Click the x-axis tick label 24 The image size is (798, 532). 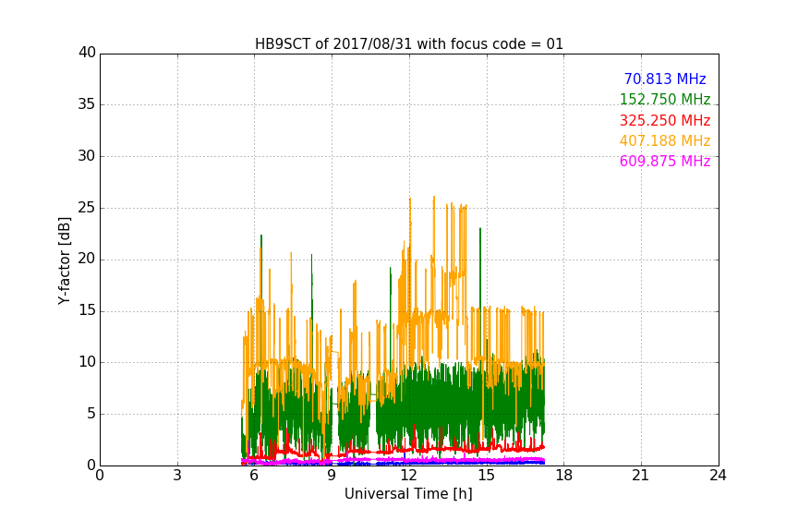point(718,476)
